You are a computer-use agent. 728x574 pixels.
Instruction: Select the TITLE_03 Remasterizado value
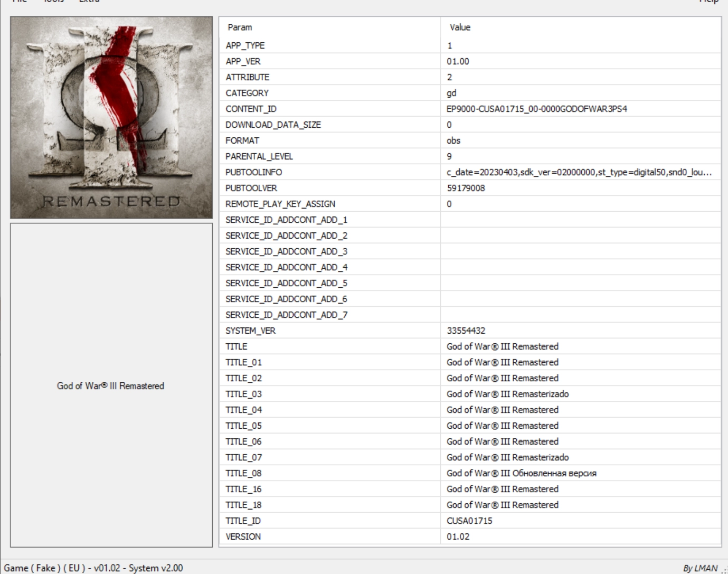[507, 394]
